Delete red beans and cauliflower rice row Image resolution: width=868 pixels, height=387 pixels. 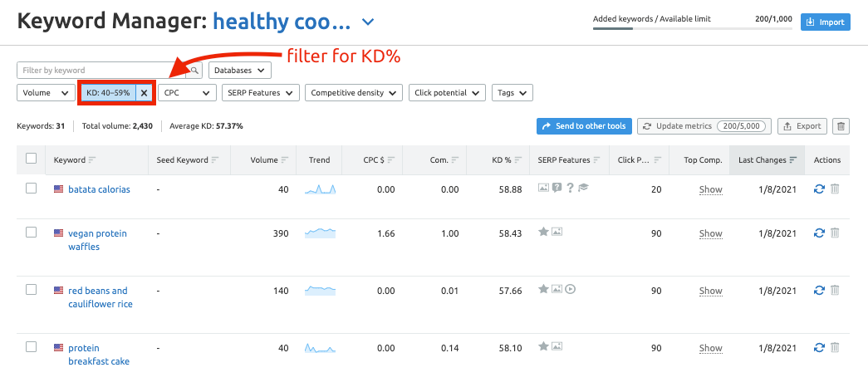click(x=836, y=291)
